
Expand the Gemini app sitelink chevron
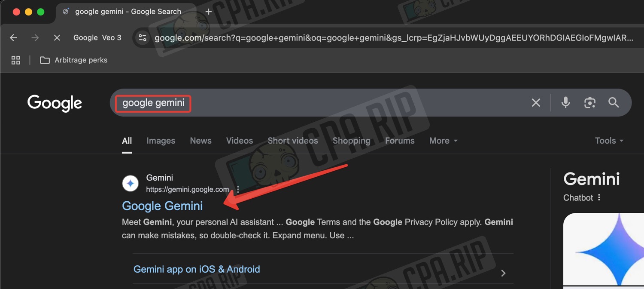click(x=503, y=273)
